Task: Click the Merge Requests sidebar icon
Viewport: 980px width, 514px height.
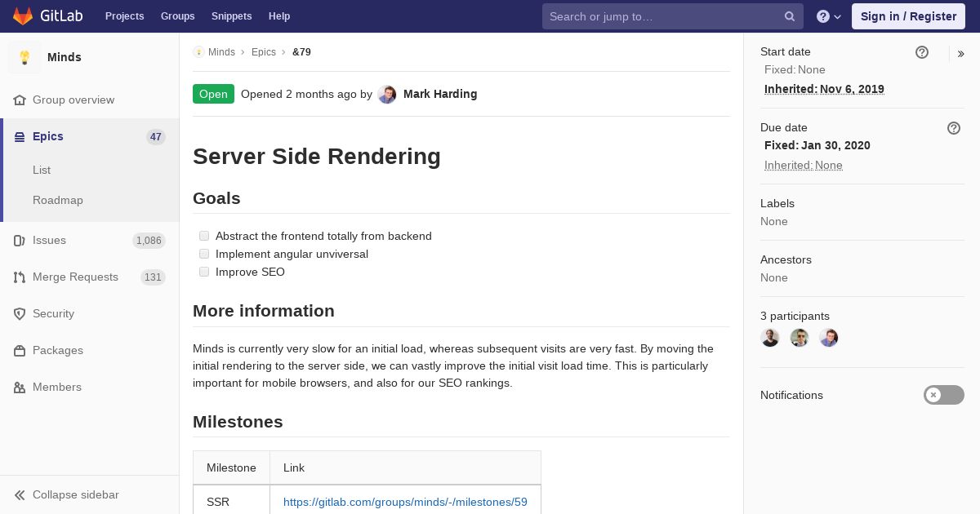Action: point(20,277)
